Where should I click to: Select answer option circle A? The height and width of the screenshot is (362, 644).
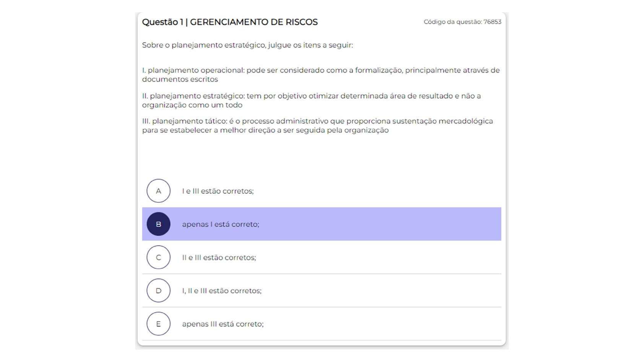click(158, 191)
